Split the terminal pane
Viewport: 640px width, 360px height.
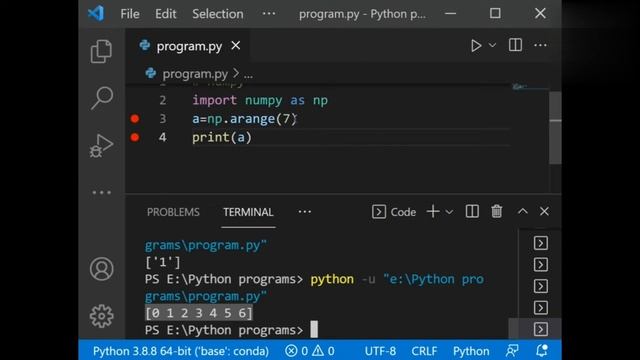[472, 211]
